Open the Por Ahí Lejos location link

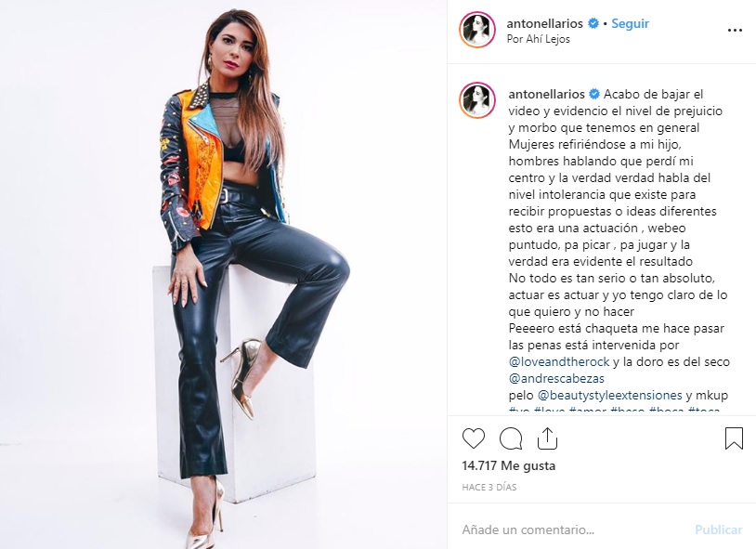(x=538, y=39)
